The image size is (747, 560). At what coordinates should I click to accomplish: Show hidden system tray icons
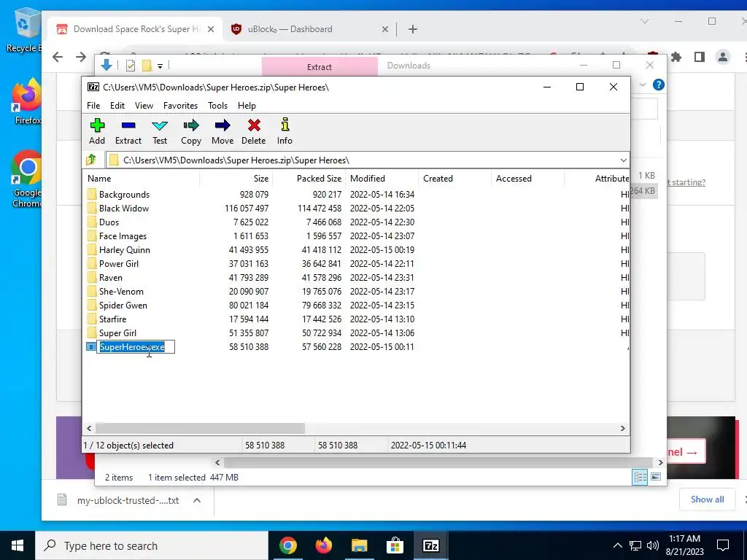[617, 545]
